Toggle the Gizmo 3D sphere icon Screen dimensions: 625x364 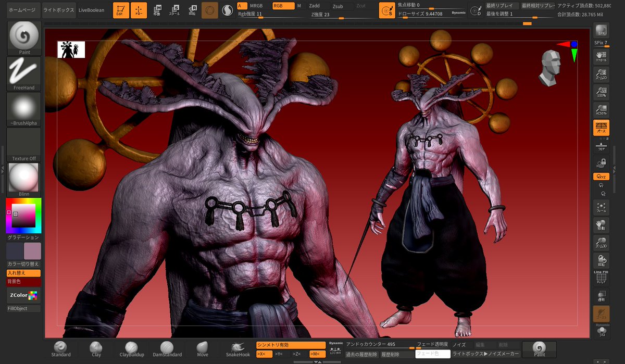[x=210, y=10]
